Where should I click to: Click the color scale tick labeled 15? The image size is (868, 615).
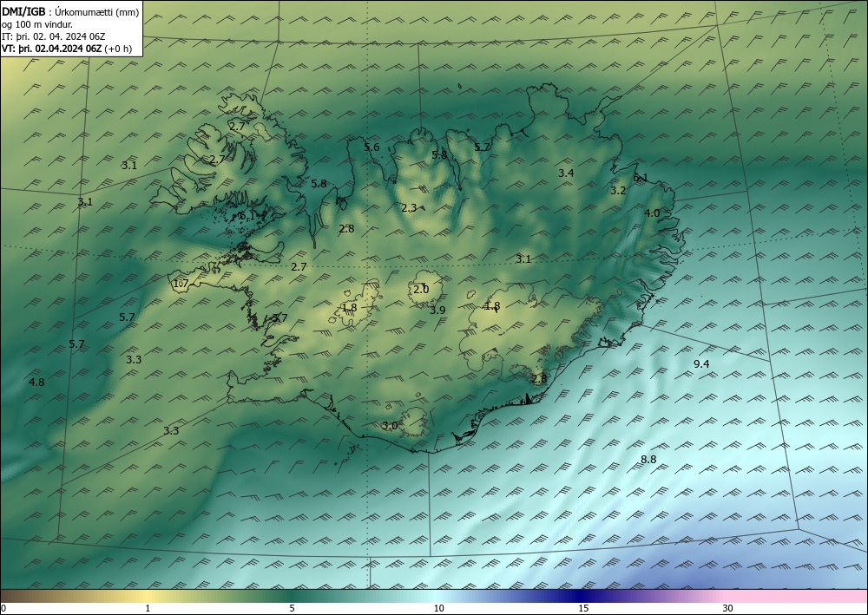(x=583, y=608)
